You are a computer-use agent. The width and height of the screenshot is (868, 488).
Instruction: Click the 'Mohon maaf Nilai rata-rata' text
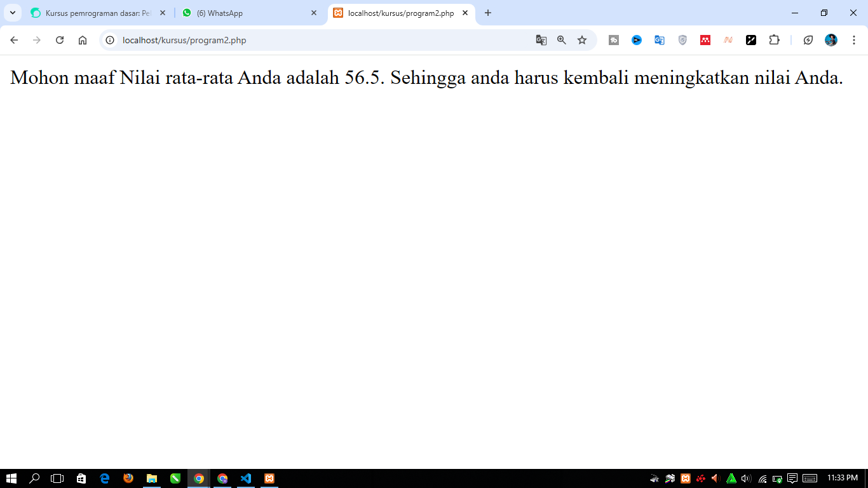point(121,78)
